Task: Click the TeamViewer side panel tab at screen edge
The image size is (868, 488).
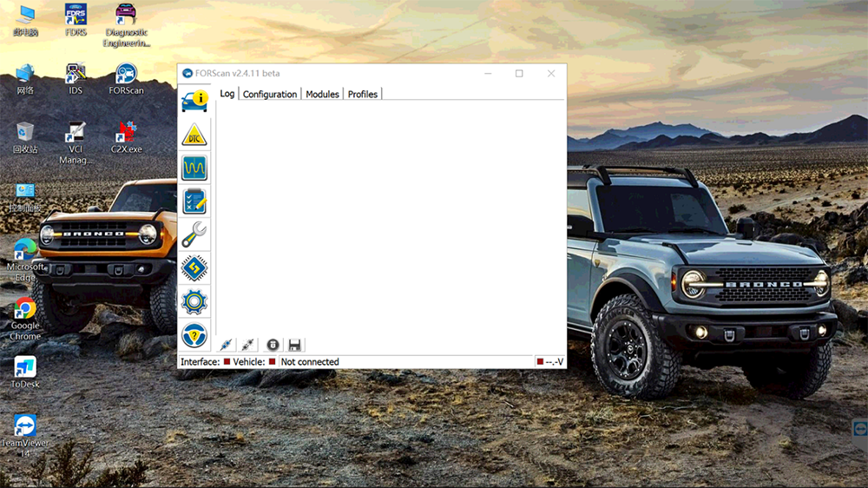Action: 860,428
